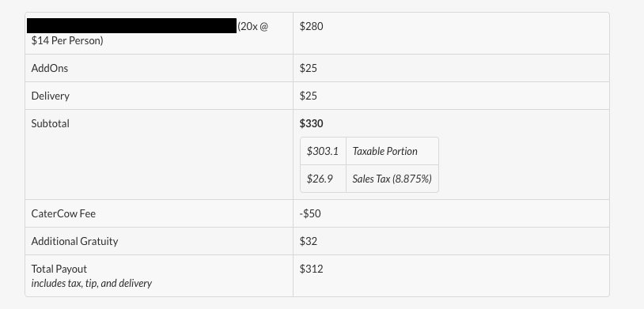The height and width of the screenshot is (309, 644).
Task: Click the -$50 fee amount
Action: pyautogui.click(x=310, y=213)
